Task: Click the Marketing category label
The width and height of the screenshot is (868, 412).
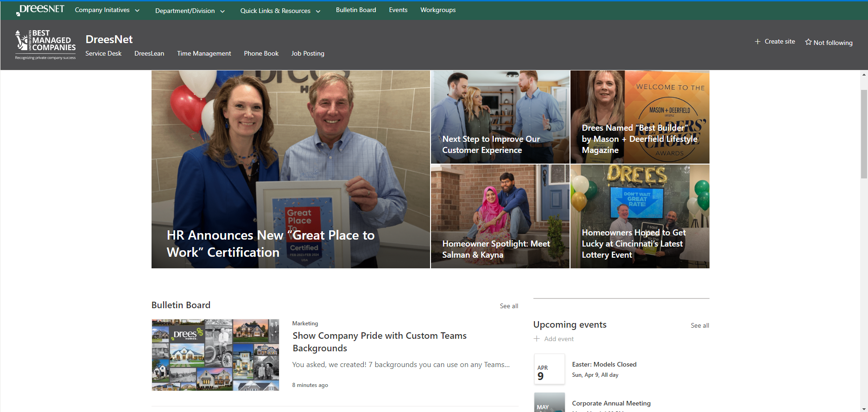Action: click(x=305, y=323)
